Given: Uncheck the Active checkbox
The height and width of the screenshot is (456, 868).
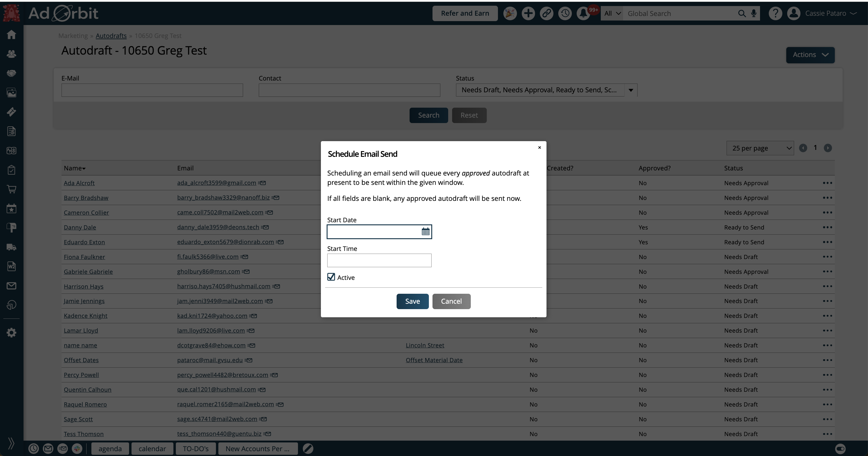Looking at the screenshot, I should tap(331, 277).
